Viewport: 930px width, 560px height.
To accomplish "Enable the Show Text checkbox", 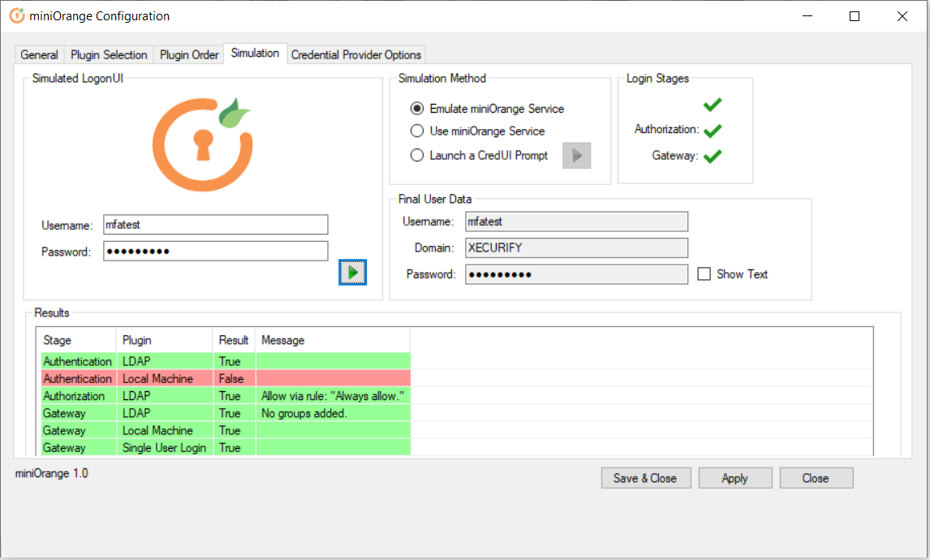I will pos(704,274).
